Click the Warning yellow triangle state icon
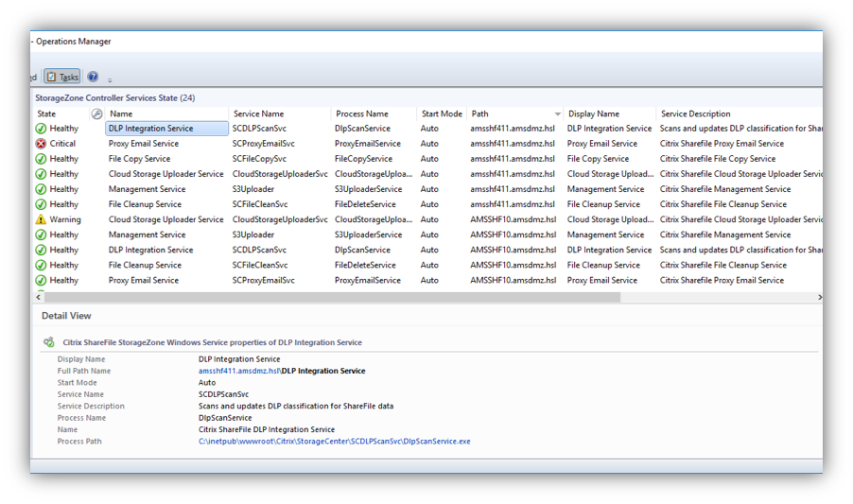This screenshot has width=853, height=504. tap(41, 219)
